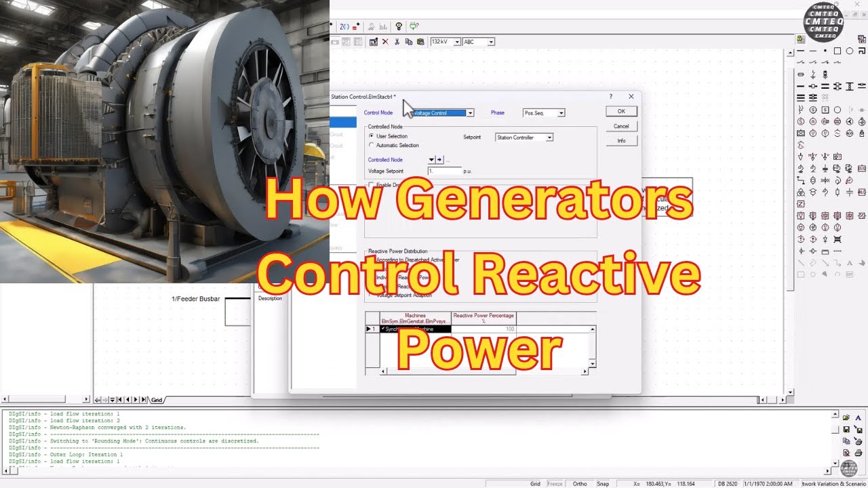Screen dimensions: 868x488
Task: Go to first diagram page arrow
Action: (119, 400)
